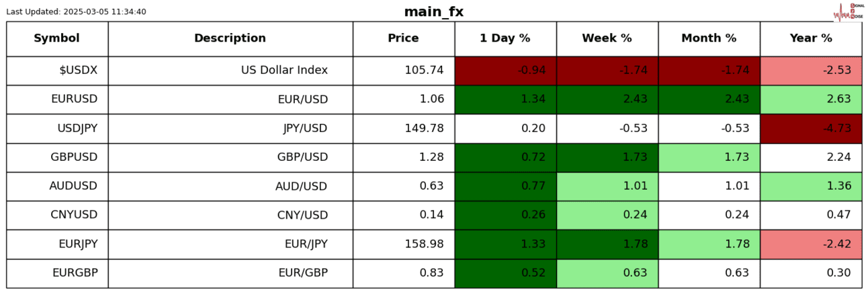
Task: Click the dark red -4.73 Year cell
Action: coord(811,128)
